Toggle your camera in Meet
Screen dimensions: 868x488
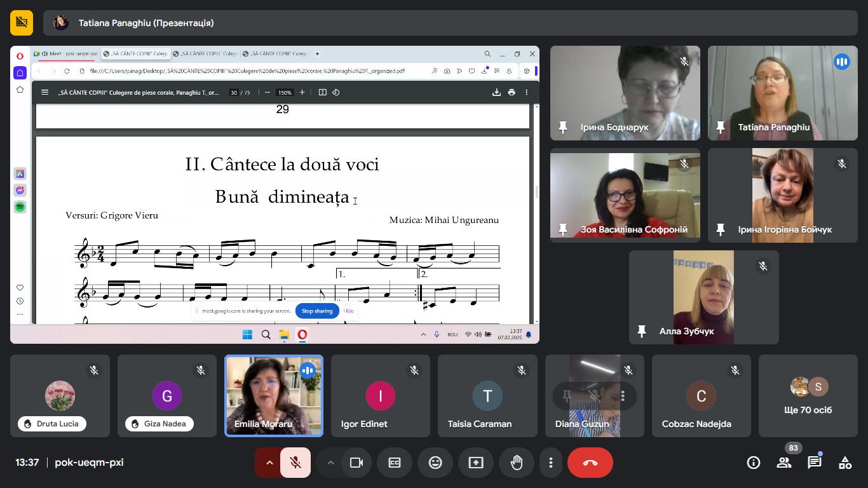(x=356, y=463)
